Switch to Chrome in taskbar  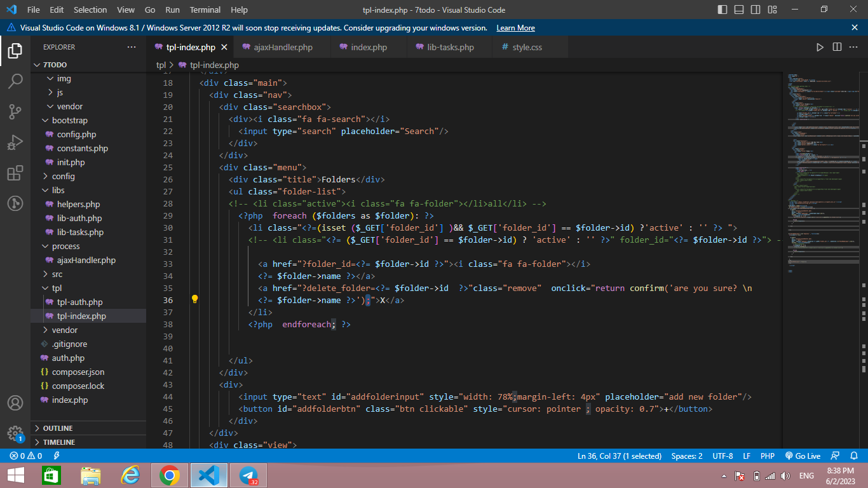pyautogui.click(x=169, y=475)
